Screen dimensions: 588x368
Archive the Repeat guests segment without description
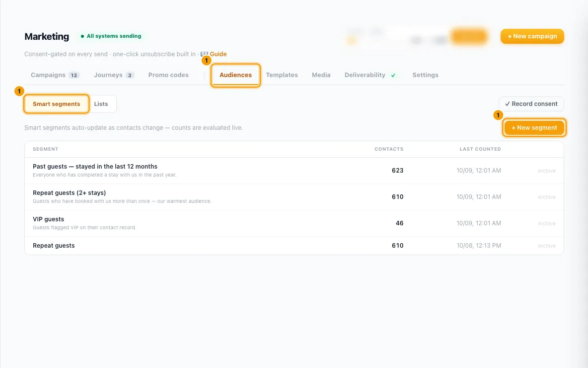(546, 246)
